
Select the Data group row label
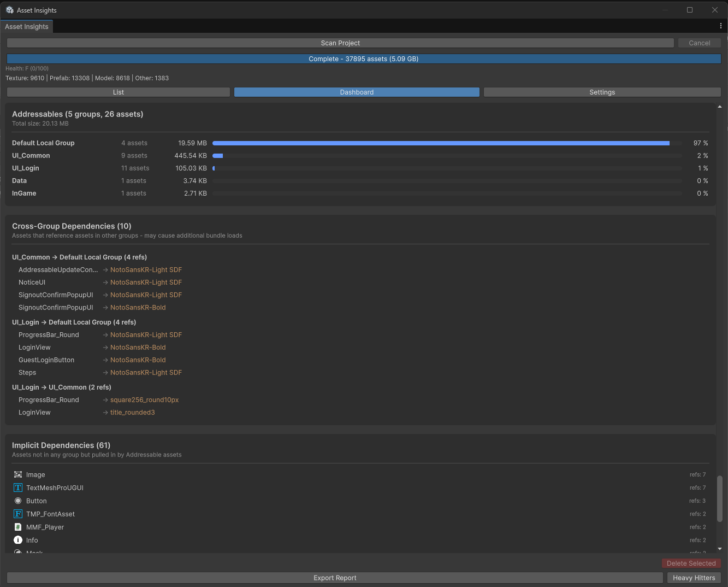(x=19, y=181)
